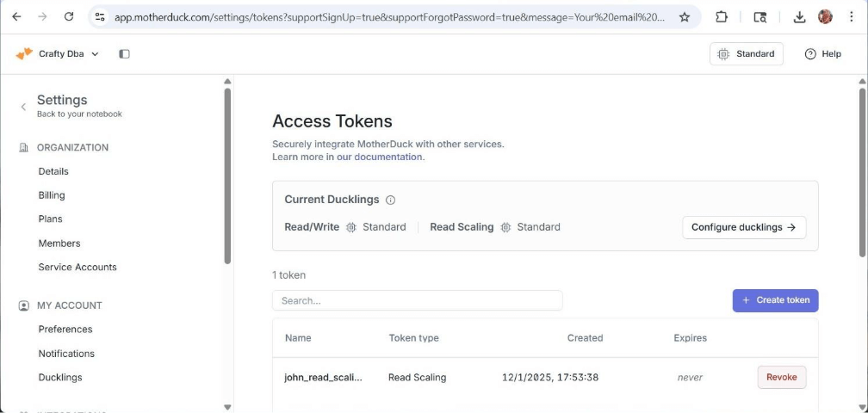Reload the page
Screen dimensions: 868x413
69,16
